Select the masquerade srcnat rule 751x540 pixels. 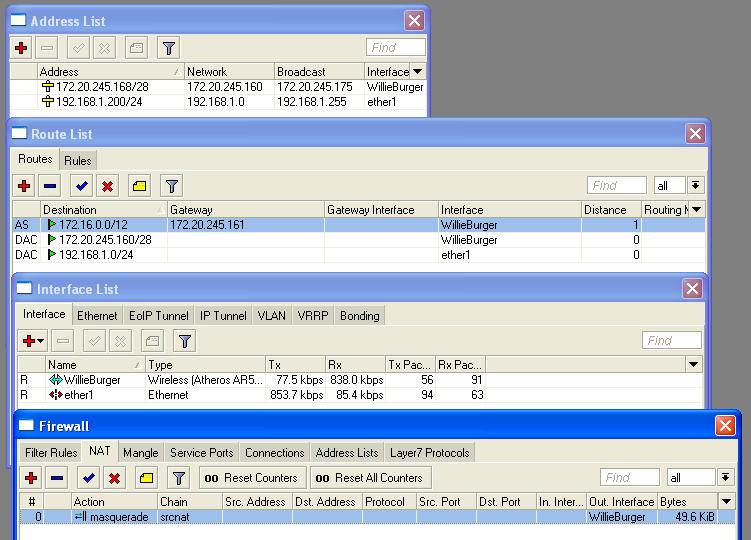pos(377,517)
